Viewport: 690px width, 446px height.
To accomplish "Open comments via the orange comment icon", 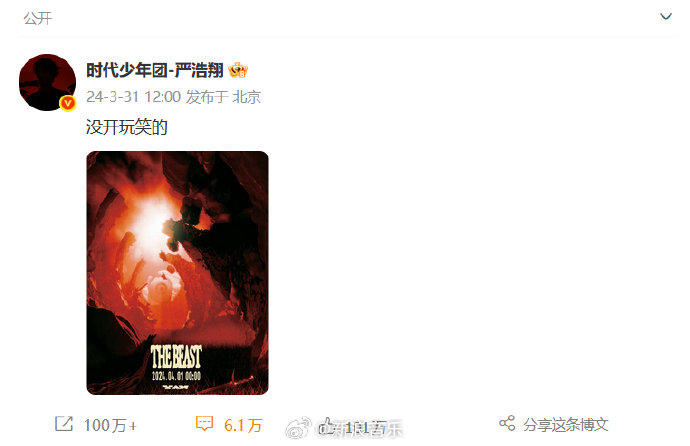I will [204, 424].
